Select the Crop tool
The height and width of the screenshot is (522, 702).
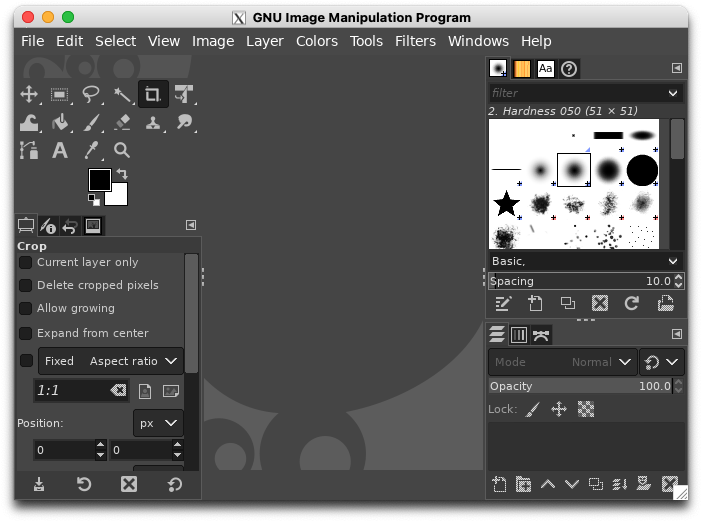pos(153,94)
